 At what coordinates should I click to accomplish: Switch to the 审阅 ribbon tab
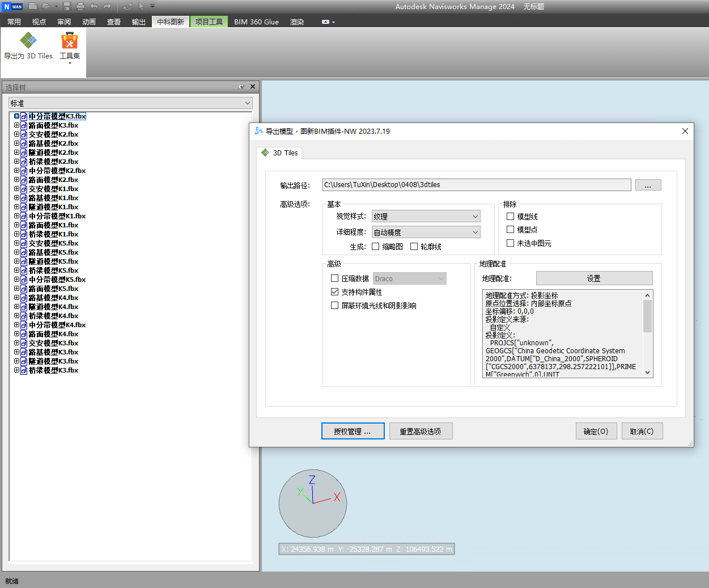pos(64,22)
